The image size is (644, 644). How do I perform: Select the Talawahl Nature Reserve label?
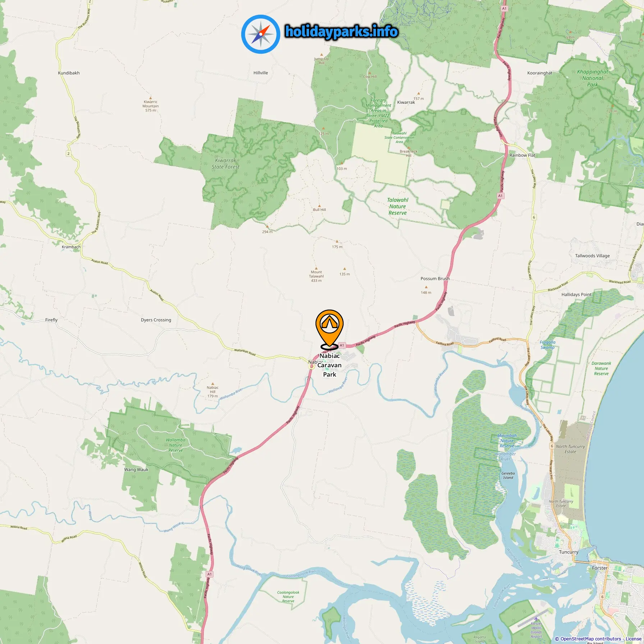pyautogui.click(x=397, y=206)
